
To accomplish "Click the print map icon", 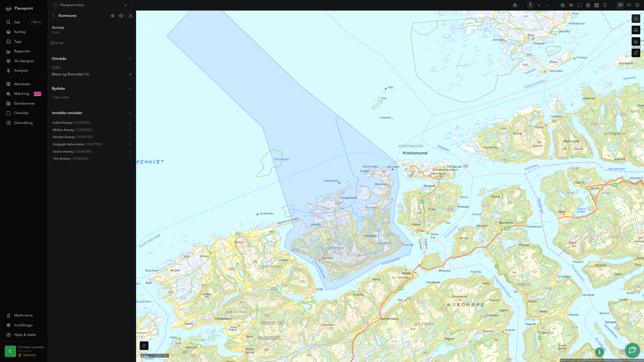I will point(562,5).
